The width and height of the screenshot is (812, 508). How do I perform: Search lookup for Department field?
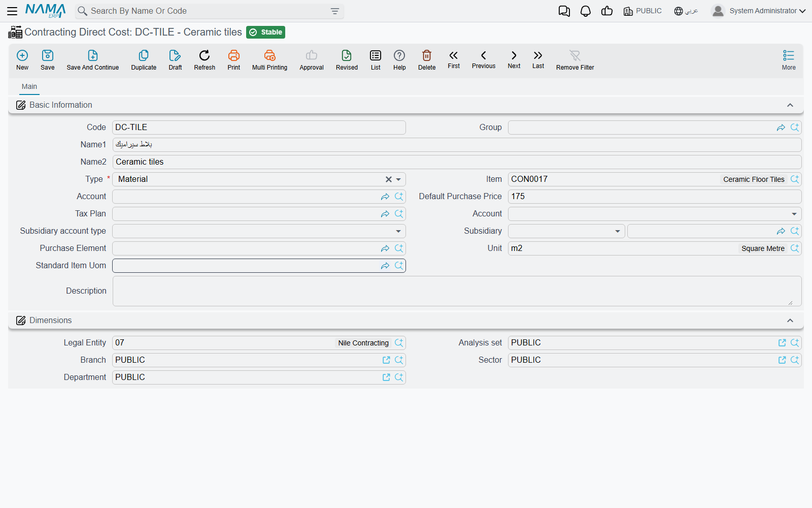tap(399, 377)
